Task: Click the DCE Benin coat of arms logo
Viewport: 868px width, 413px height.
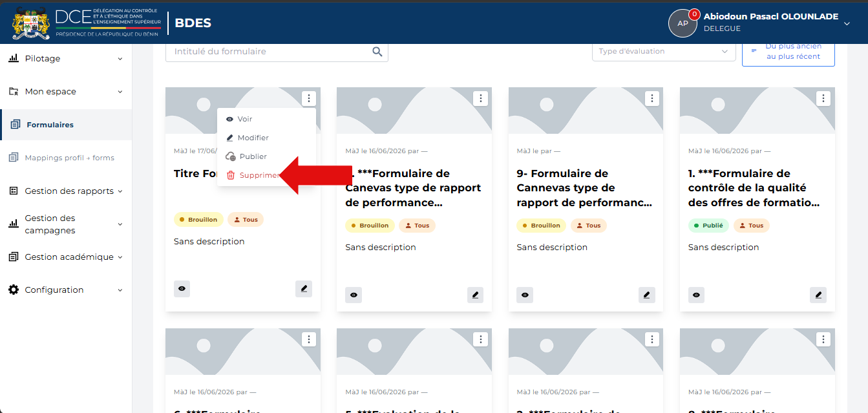Action: (x=31, y=23)
